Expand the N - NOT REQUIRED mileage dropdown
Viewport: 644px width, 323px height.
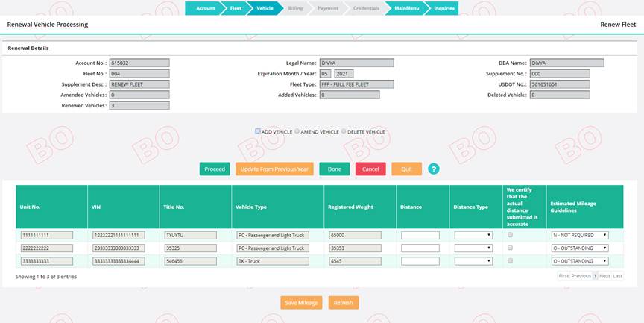(x=580, y=235)
